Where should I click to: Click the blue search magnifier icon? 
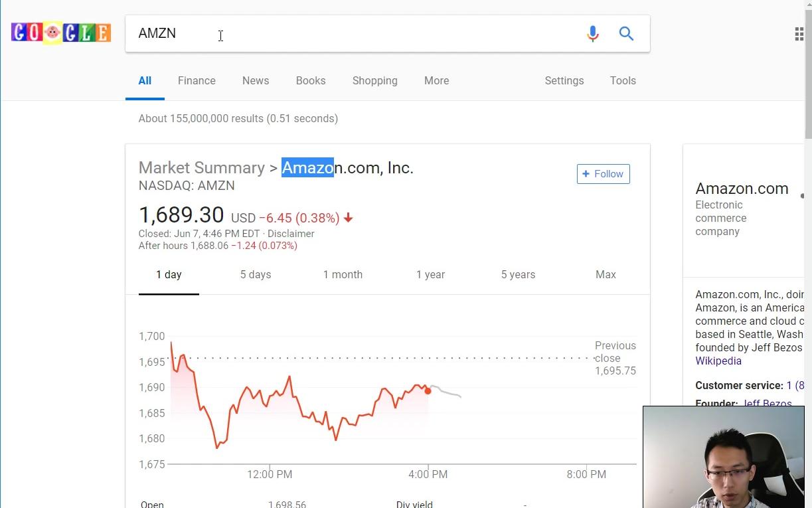pyautogui.click(x=626, y=33)
